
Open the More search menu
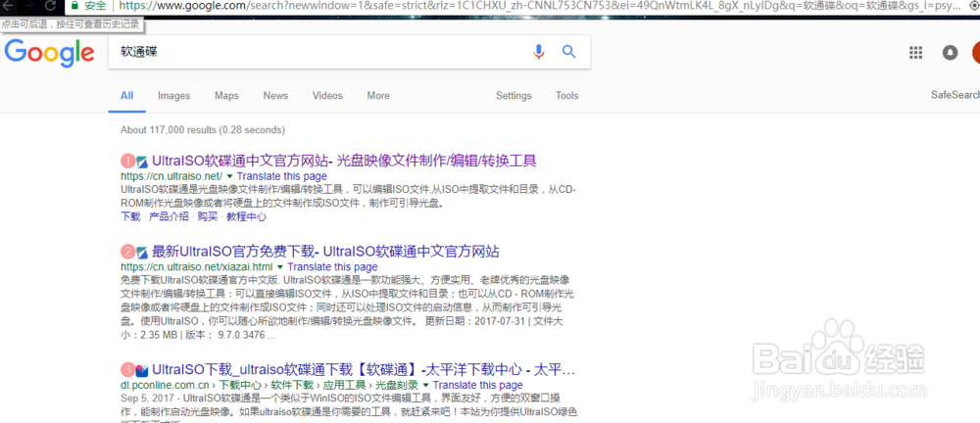tap(378, 96)
